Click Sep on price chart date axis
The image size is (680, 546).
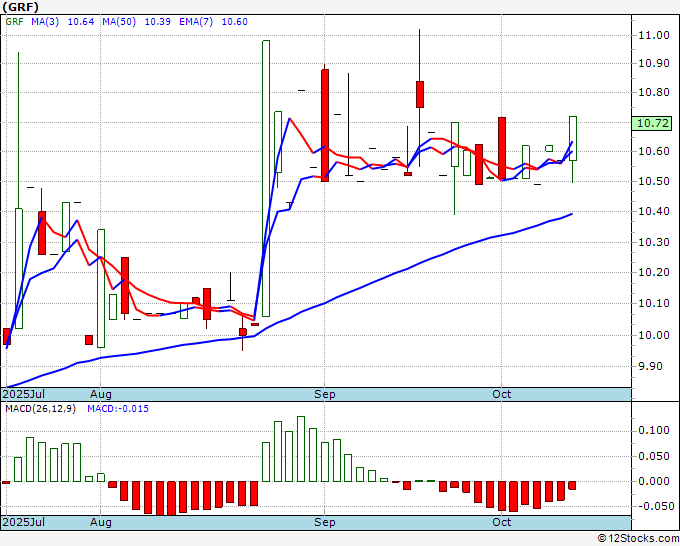pos(325,394)
